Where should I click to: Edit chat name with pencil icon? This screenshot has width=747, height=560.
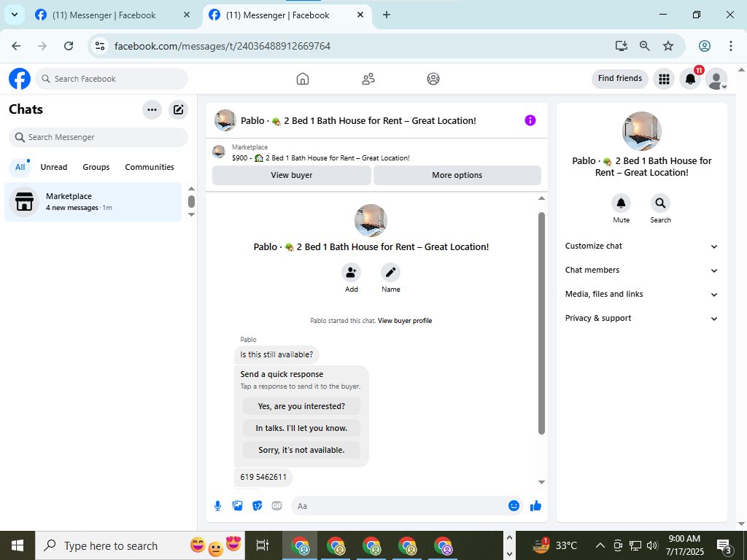391,273
